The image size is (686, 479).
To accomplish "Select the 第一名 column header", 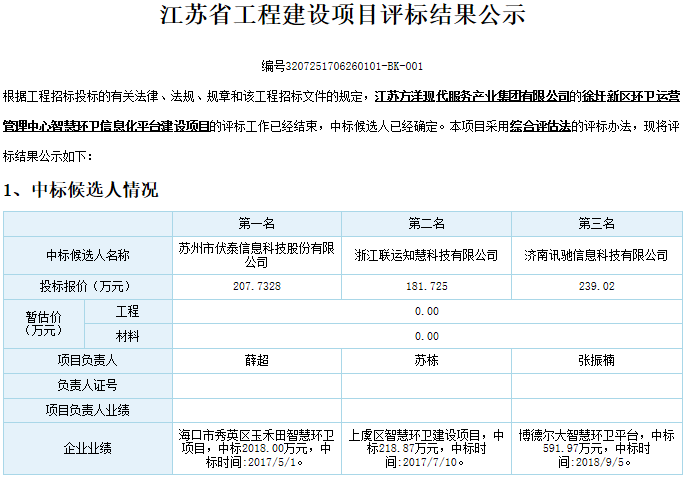I will (256, 223).
